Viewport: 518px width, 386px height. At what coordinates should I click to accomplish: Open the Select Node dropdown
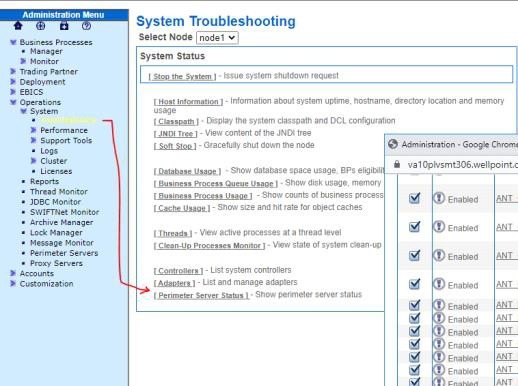217,38
